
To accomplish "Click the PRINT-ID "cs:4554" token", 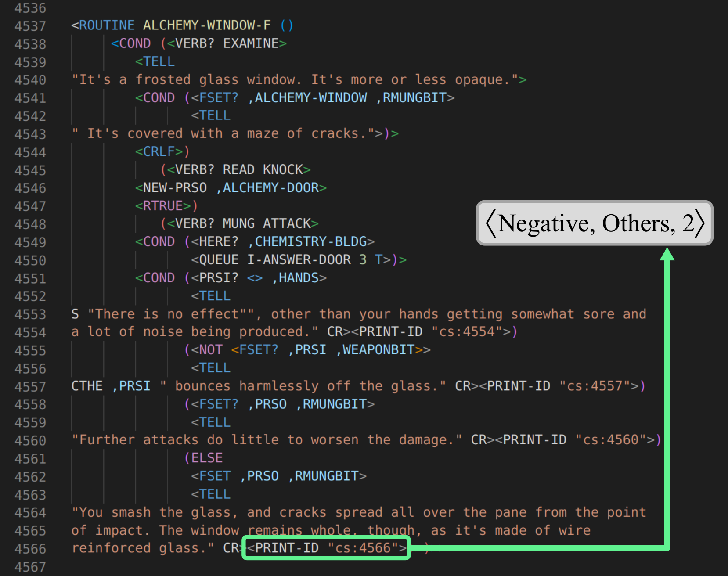I will point(430,331).
